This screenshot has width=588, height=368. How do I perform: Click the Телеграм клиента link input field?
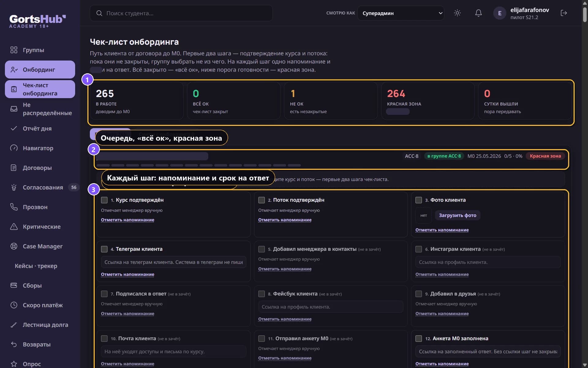(173, 262)
